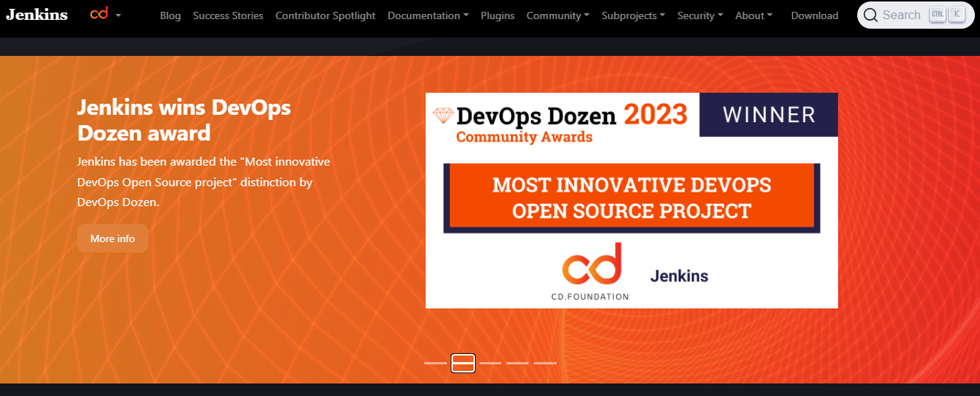This screenshot has width=980, height=396.
Task: Click the Search box
Action: click(915, 15)
